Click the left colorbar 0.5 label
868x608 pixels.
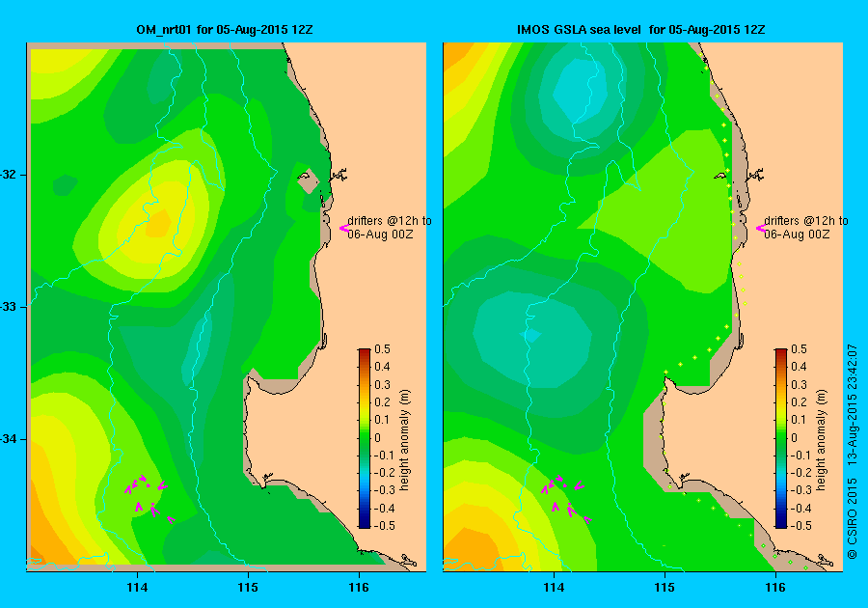382,348
